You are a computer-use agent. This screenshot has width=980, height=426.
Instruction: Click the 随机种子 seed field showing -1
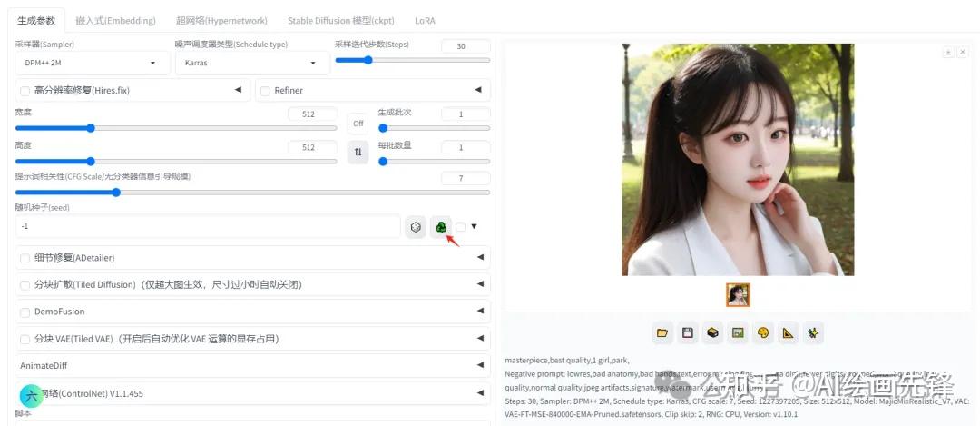[208, 226]
